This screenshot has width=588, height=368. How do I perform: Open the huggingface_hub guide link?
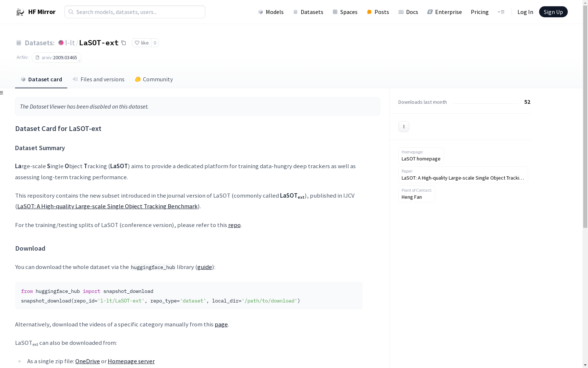[x=205, y=267]
